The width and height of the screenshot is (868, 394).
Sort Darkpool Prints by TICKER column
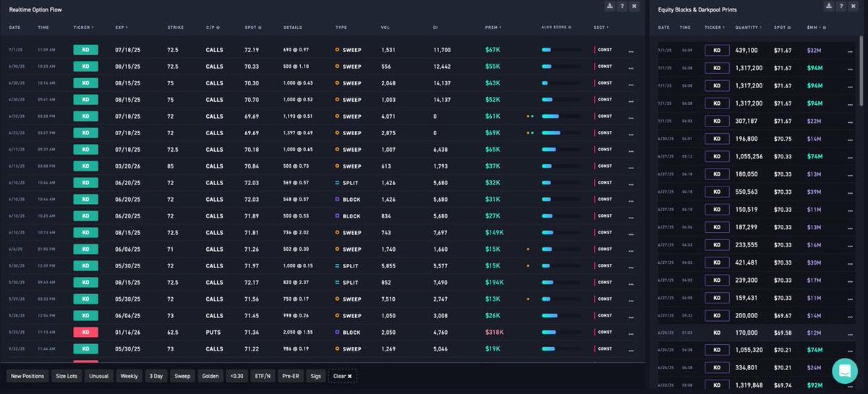pos(715,27)
